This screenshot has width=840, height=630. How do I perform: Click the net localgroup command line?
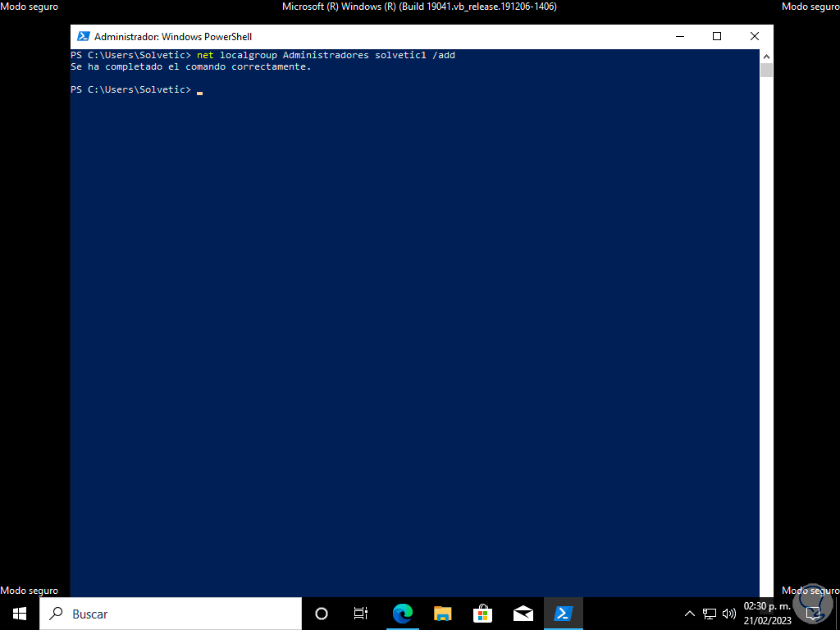(263, 55)
